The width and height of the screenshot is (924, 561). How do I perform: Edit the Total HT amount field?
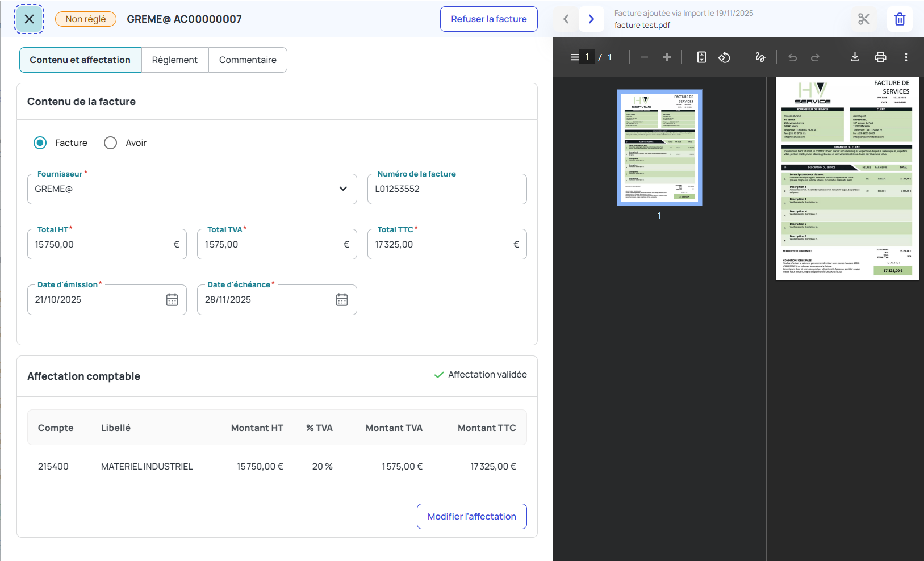point(107,244)
